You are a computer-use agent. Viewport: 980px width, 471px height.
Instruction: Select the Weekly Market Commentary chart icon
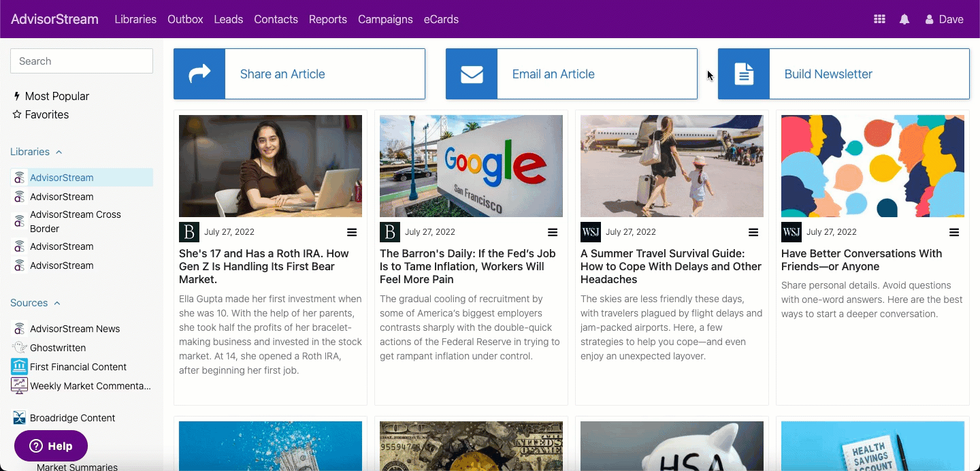pyautogui.click(x=19, y=386)
